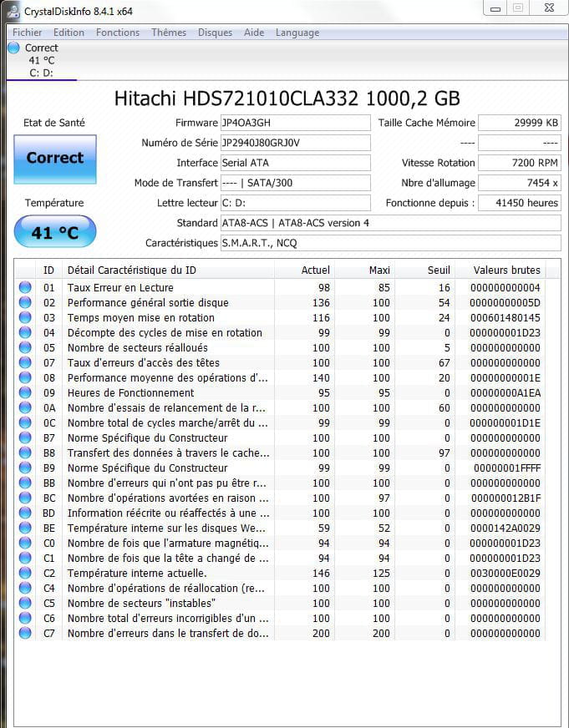
Task: Click the 41450 heures value field
Action: (x=520, y=203)
